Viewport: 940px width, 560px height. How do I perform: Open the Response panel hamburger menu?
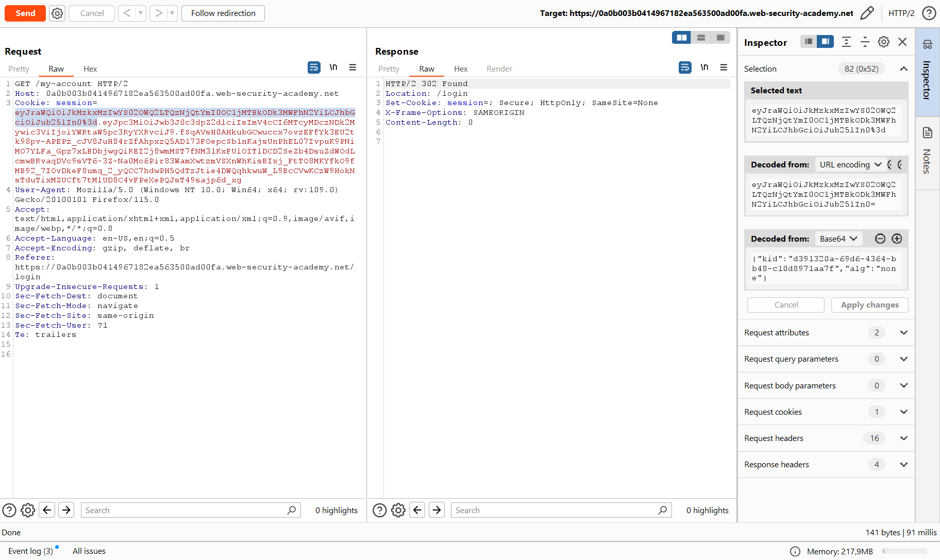click(724, 67)
